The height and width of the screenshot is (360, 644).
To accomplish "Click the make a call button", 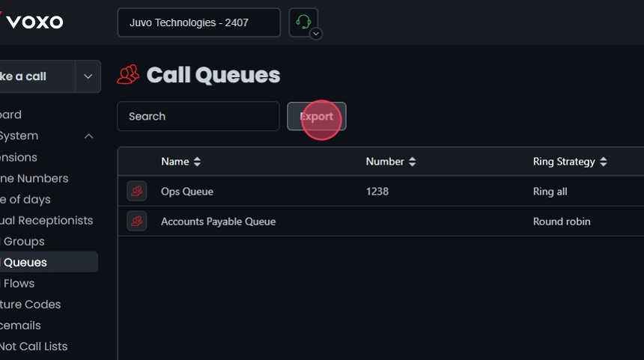I will pos(30,76).
